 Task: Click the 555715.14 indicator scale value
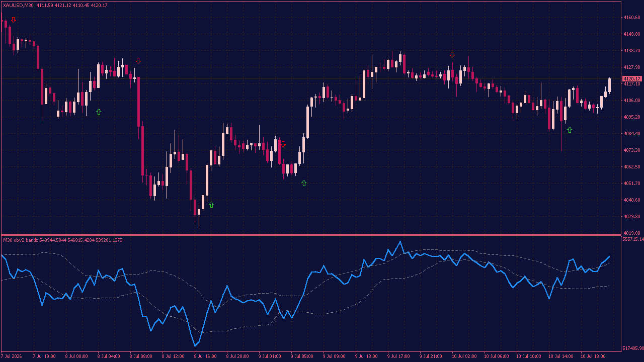(x=633, y=239)
